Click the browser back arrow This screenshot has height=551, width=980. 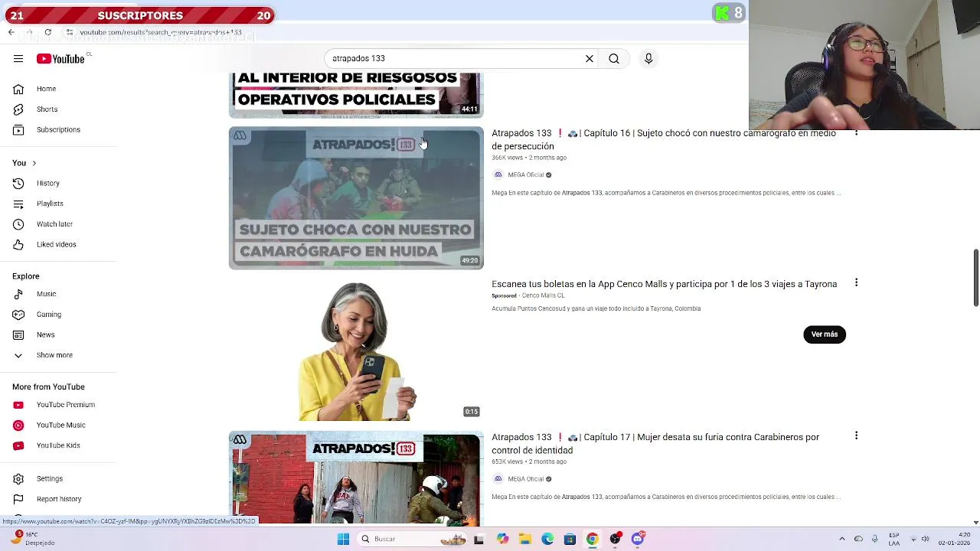pos(11,32)
